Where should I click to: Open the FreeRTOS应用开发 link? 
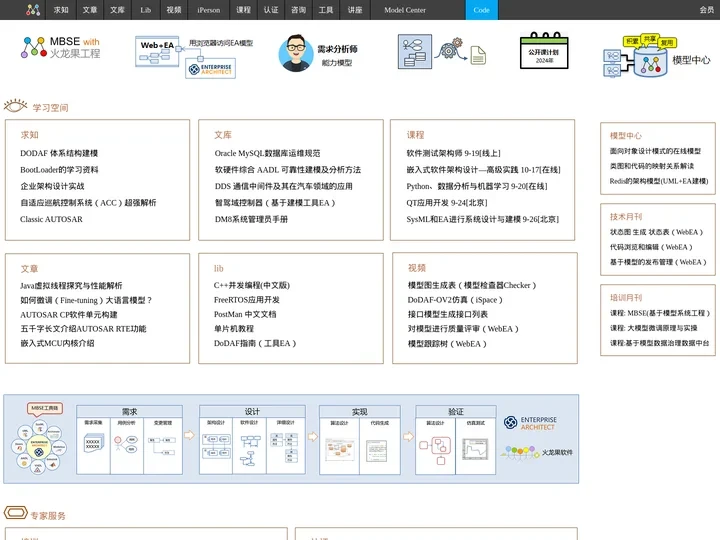[247, 300]
